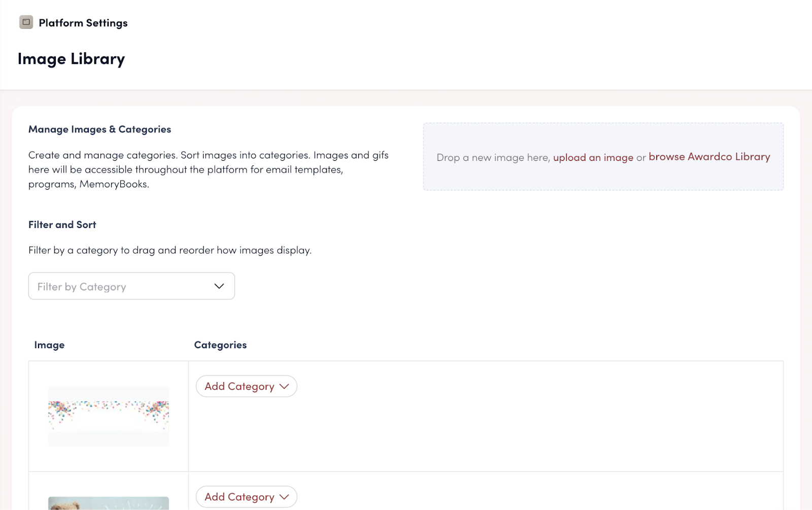Click the Categories column header
This screenshot has width=812, height=510.
click(x=220, y=345)
